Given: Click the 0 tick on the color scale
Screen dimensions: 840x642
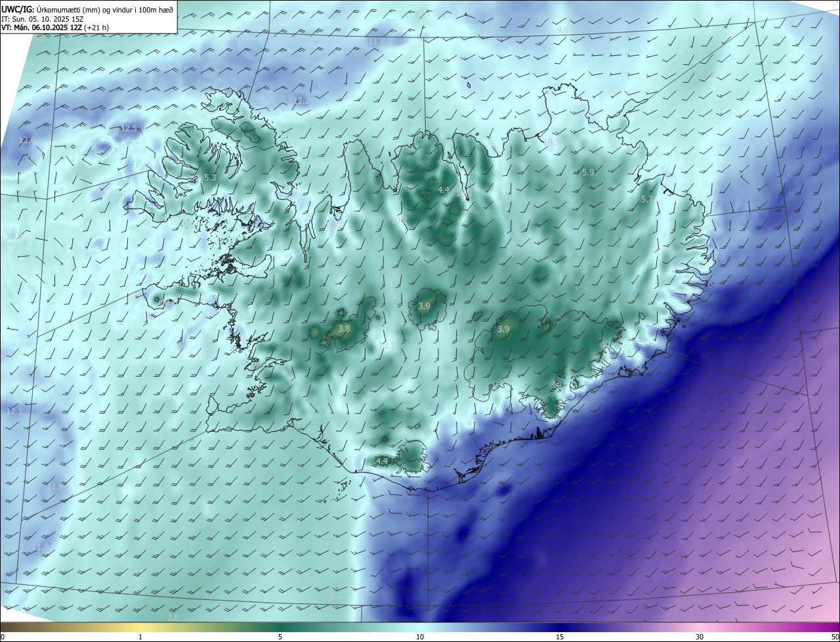Looking at the screenshot, I should pyautogui.click(x=3, y=637).
